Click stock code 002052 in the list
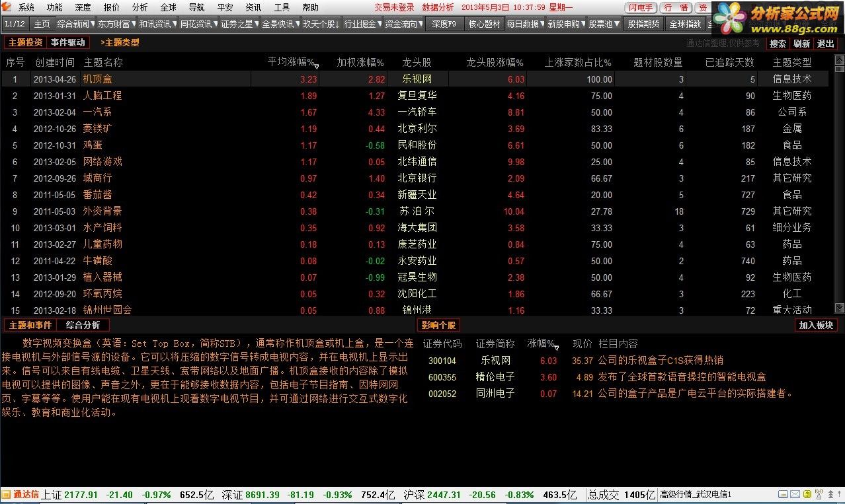 (442, 394)
